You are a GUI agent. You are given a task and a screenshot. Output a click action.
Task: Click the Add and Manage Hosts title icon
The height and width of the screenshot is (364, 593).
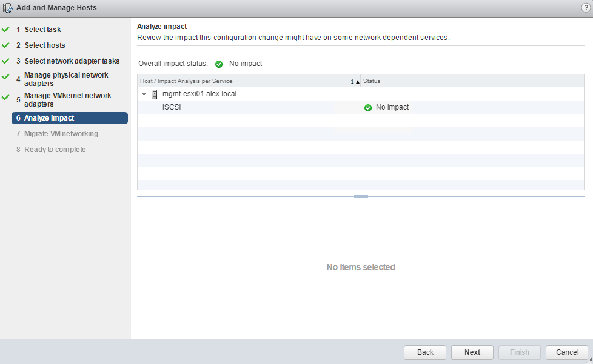coord(8,8)
